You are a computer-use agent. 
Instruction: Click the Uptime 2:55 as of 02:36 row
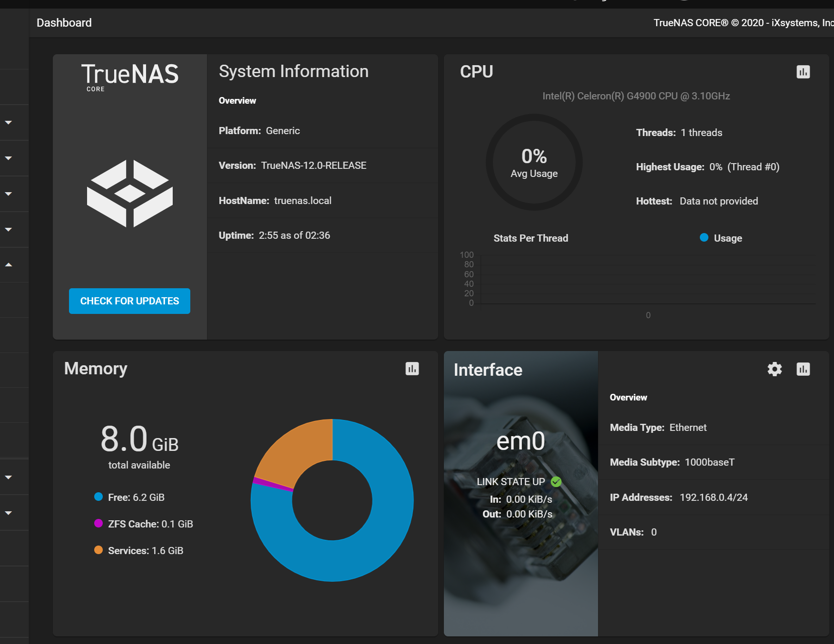[x=323, y=235]
